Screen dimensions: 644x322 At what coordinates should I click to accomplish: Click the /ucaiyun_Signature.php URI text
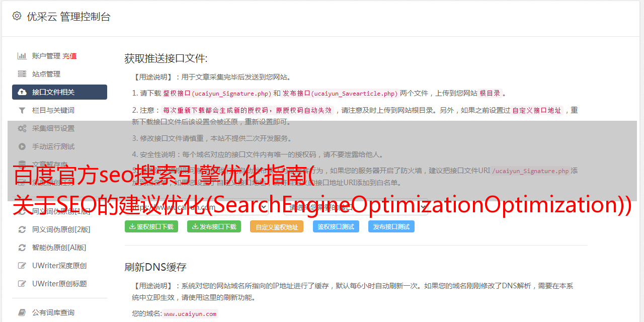point(531,171)
